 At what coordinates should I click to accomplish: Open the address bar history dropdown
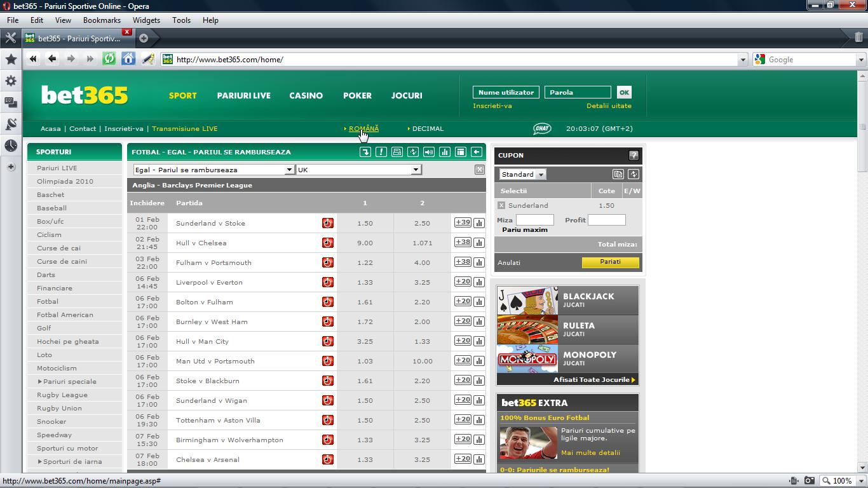(x=743, y=59)
